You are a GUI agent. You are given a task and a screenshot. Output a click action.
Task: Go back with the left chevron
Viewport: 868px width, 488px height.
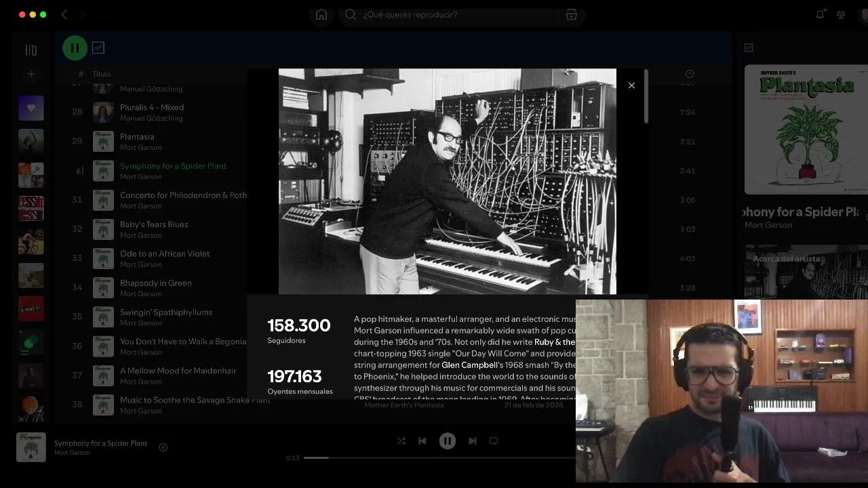(x=64, y=14)
